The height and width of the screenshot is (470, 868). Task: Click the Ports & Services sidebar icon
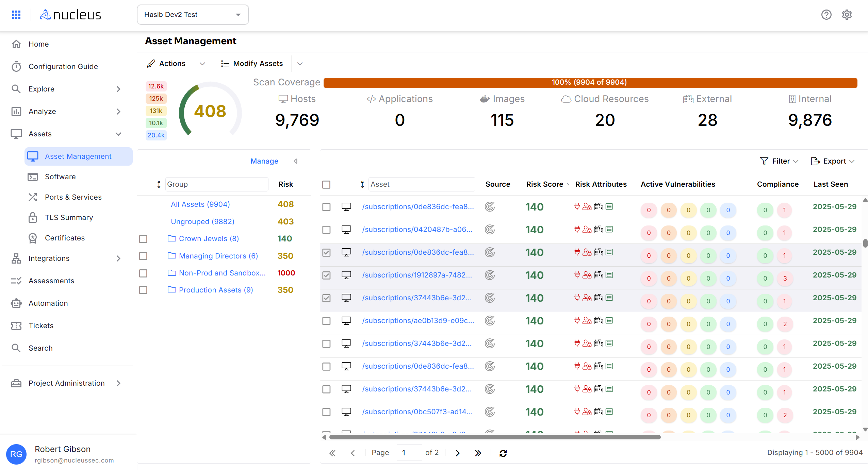click(x=33, y=197)
